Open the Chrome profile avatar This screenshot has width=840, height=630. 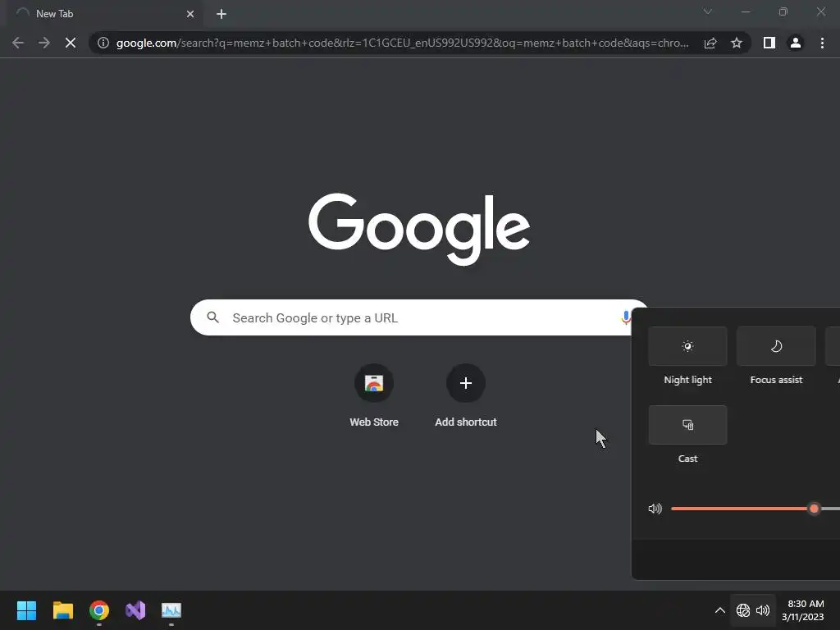[x=796, y=43]
